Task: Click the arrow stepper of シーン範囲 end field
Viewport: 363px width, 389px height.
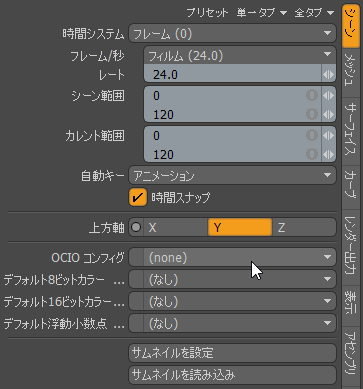Action: (328, 114)
